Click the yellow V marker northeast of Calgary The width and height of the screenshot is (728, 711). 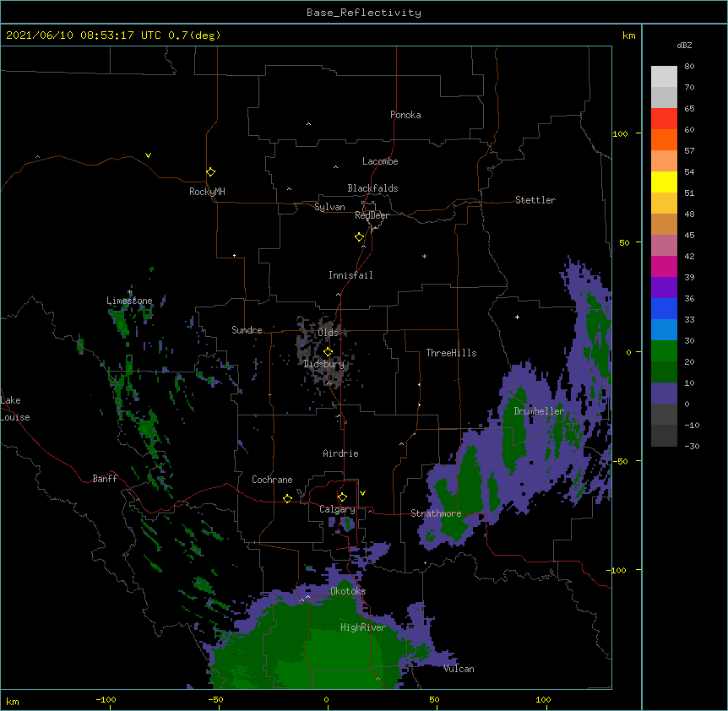362,493
